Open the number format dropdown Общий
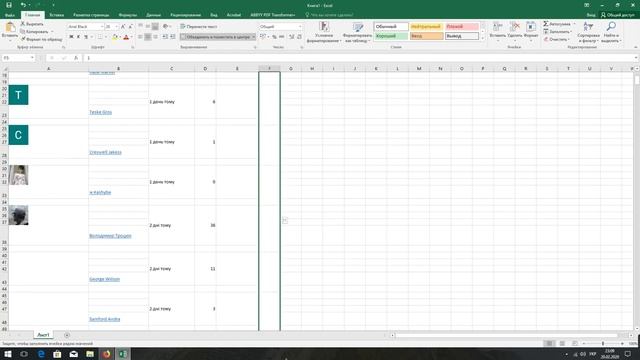The image size is (640, 360). [300, 27]
